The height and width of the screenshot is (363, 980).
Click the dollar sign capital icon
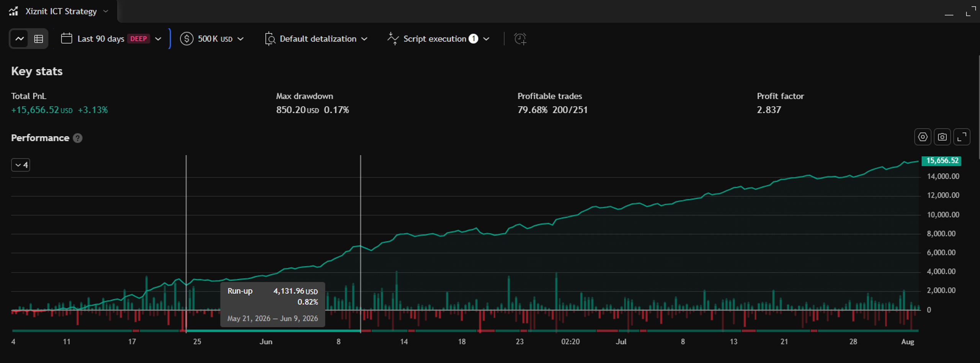[x=186, y=39]
